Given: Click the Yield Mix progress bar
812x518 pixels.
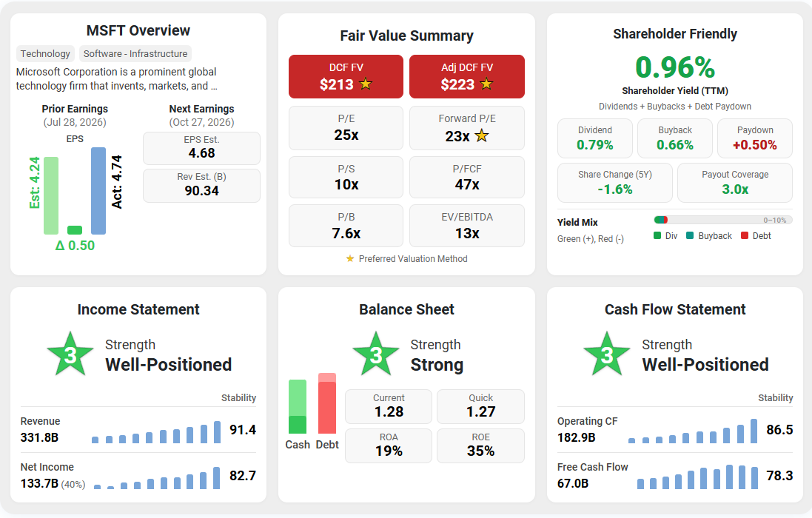Looking at the screenshot, I should pos(723,220).
